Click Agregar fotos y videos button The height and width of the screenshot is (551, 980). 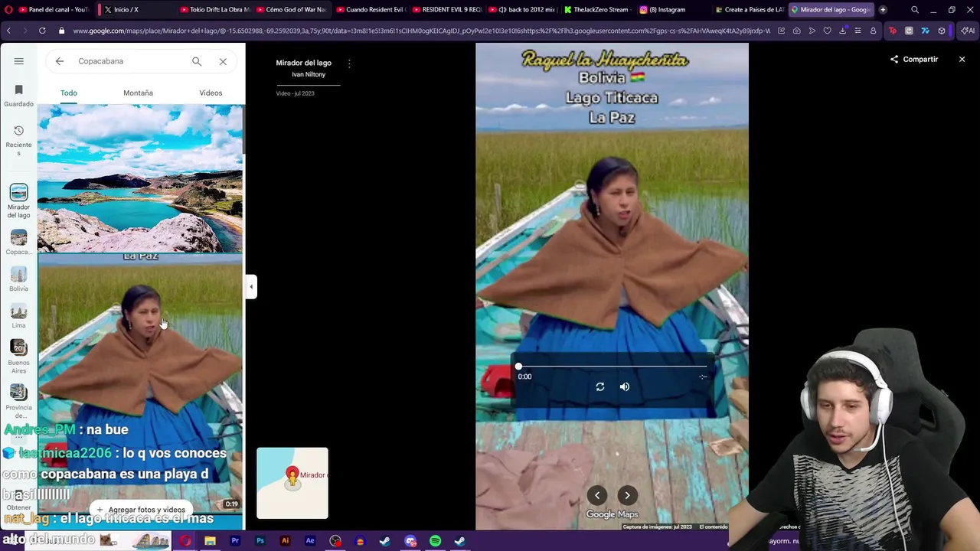[141, 510]
